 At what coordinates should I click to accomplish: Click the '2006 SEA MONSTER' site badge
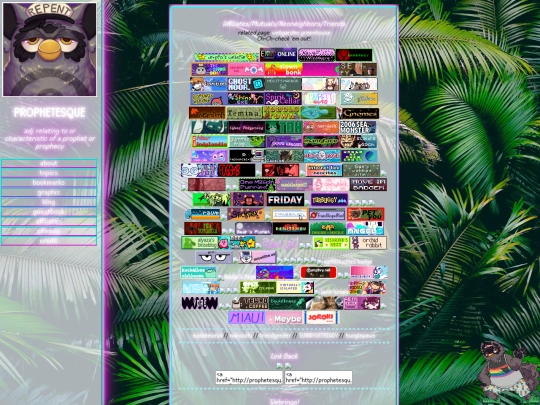coord(358,127)
